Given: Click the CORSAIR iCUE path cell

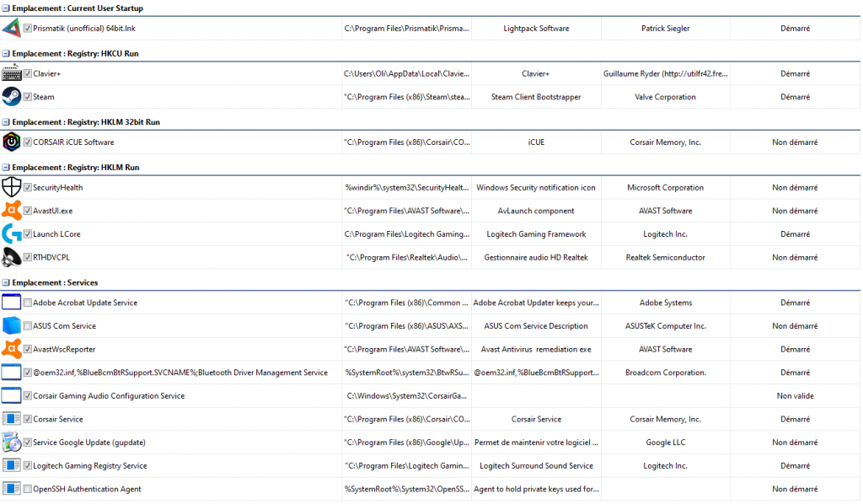Looking at the screenshot, I should pyautogui.click(x=407, y=142).
